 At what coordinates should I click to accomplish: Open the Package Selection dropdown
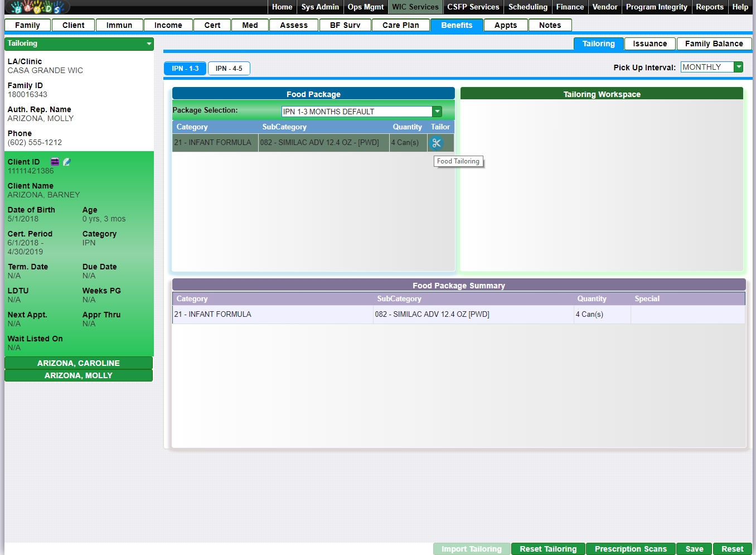point(437,112)
